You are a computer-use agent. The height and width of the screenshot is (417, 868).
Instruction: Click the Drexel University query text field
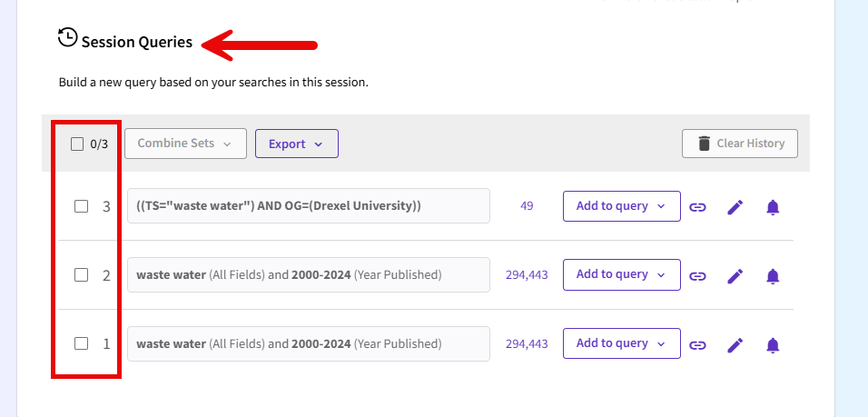click(308, 206)
